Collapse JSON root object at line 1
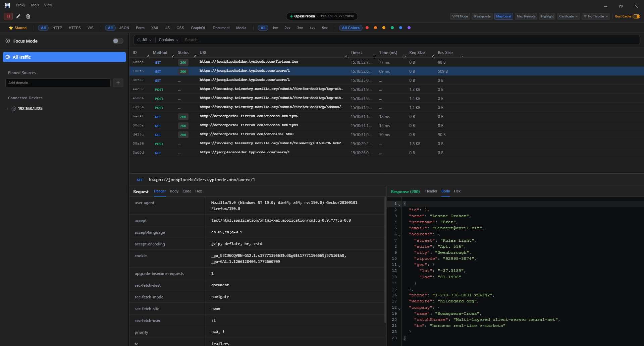This screenshot has height=346, width=644. [399, 204]
